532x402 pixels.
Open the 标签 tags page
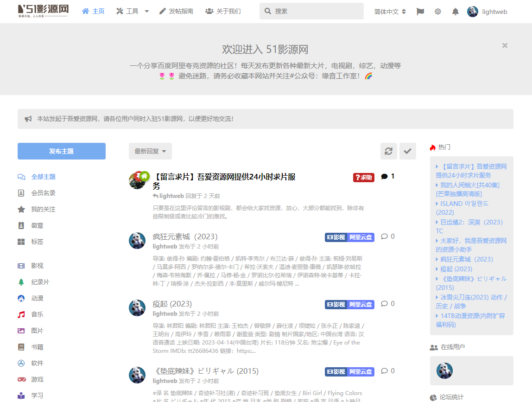[x=31, y=242]
